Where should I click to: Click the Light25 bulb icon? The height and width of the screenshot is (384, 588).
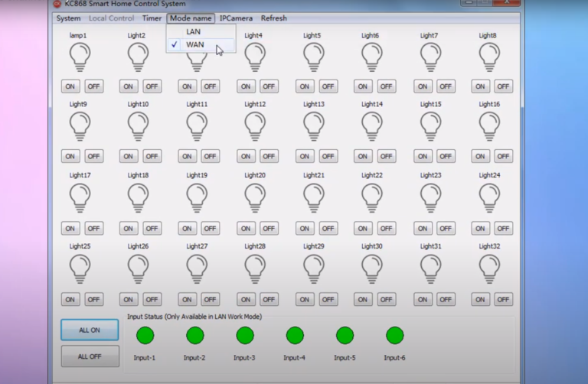(80, 268)
